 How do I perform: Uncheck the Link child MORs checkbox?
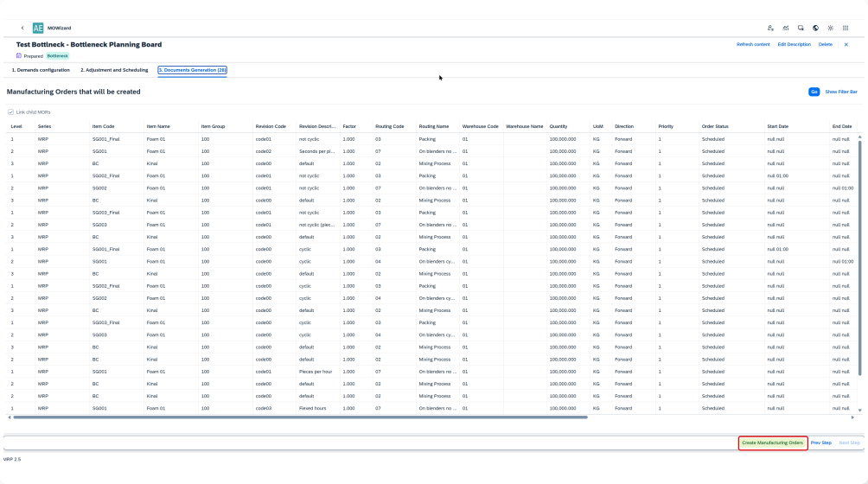(x=10, y=111)
